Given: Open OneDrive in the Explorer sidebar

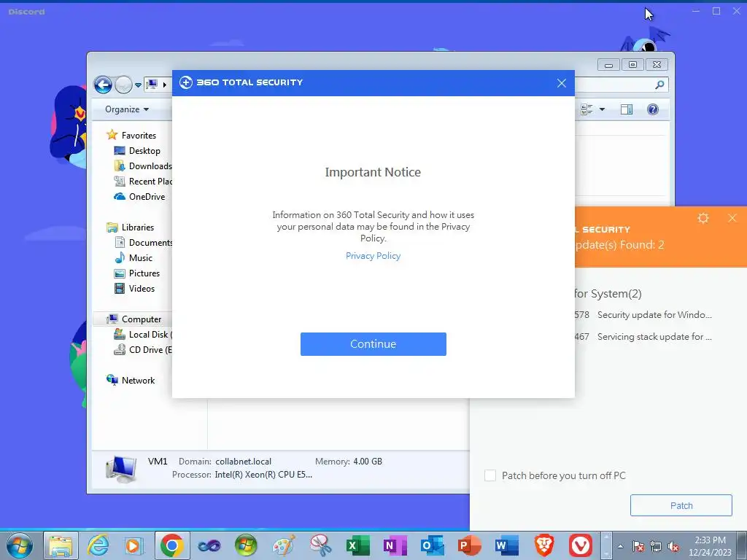Looking at the screenshot, I should (139, 197).
